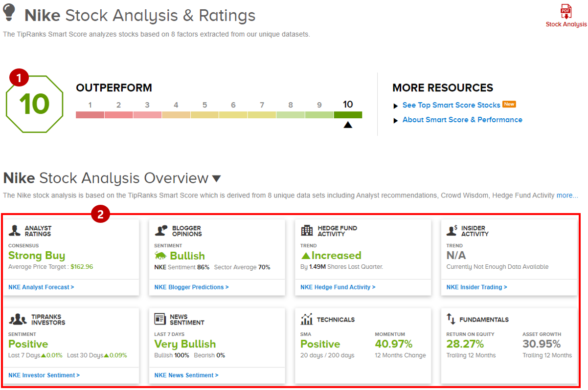588x390 pixels.
Task: Open NKE Hedge Fund Activity link
Action: point(338,287)
